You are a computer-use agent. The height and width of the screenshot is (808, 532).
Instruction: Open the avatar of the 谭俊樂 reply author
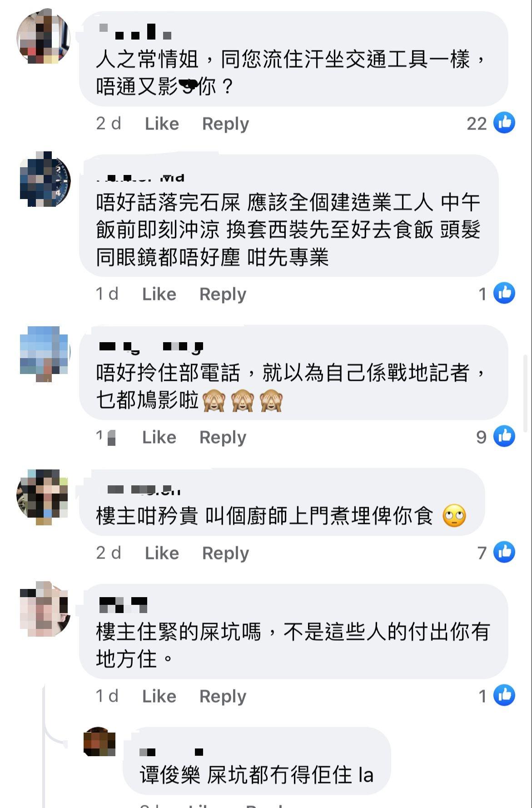99,742
